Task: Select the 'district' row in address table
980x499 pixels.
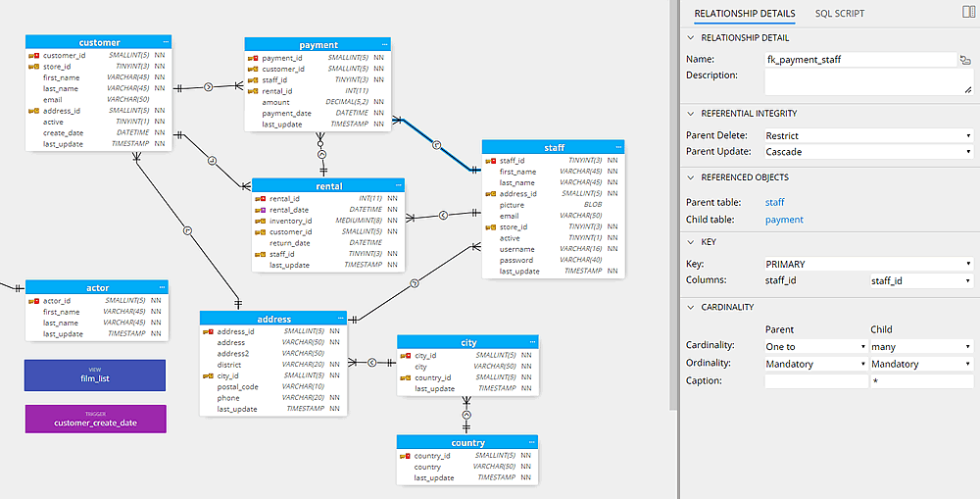Action: (x=273, y=365)
